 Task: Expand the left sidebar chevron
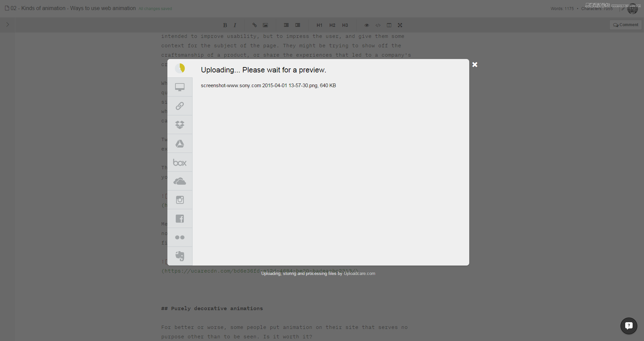click(x=7, y=24)
